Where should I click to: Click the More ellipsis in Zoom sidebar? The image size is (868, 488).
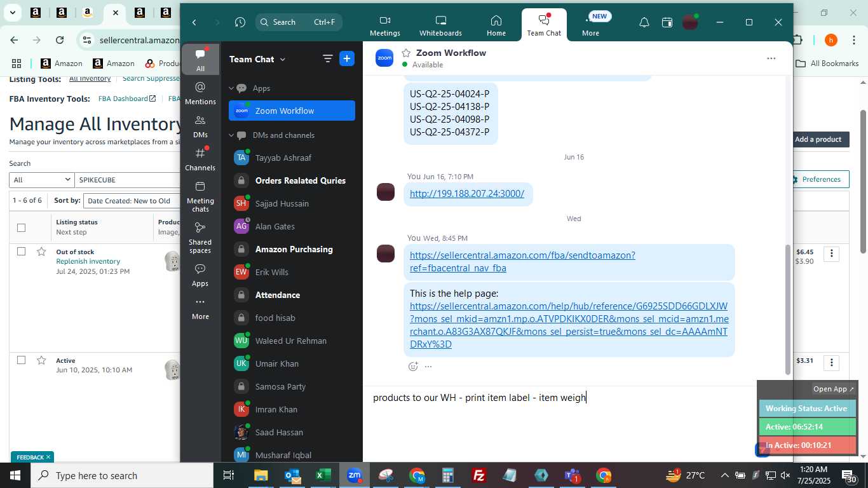(200, 308)
